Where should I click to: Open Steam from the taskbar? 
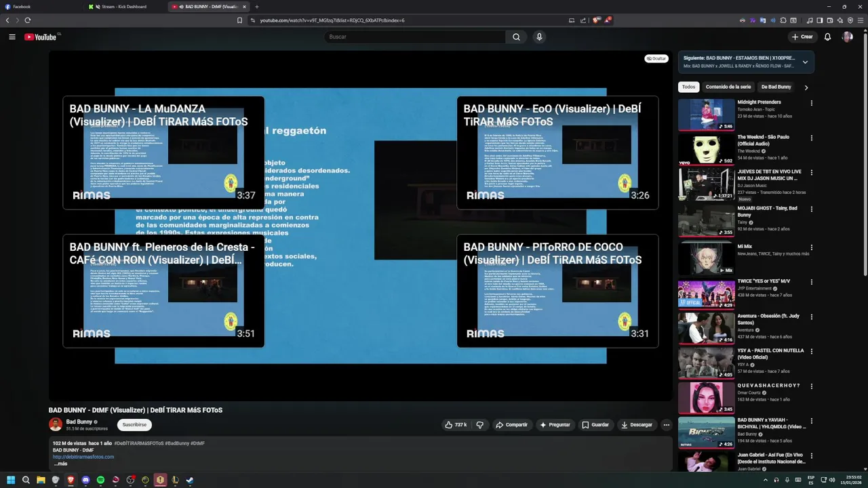190,480
